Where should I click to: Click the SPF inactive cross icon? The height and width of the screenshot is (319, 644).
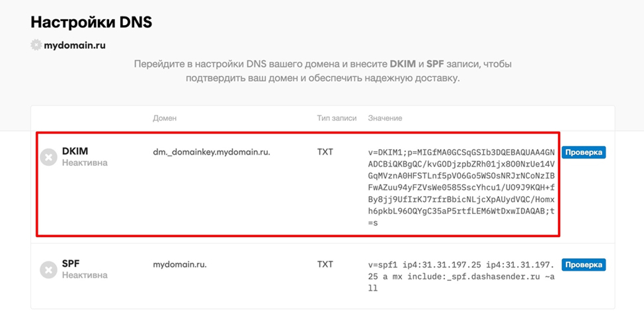point(48,269)
